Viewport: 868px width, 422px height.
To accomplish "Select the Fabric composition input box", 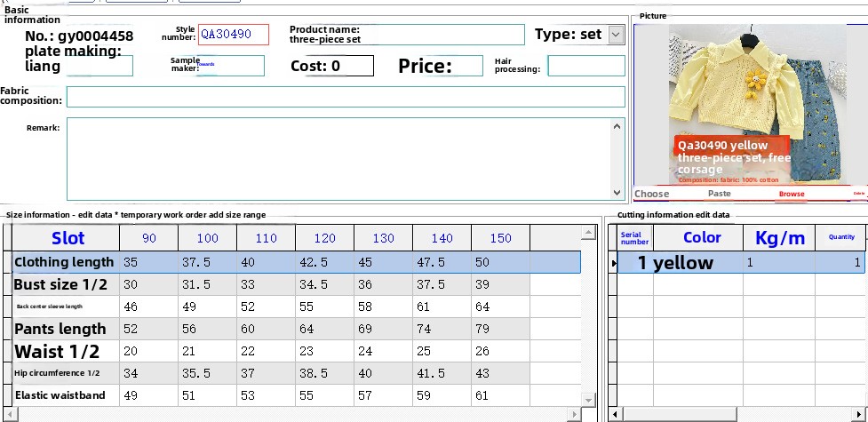I will [345, 97].
